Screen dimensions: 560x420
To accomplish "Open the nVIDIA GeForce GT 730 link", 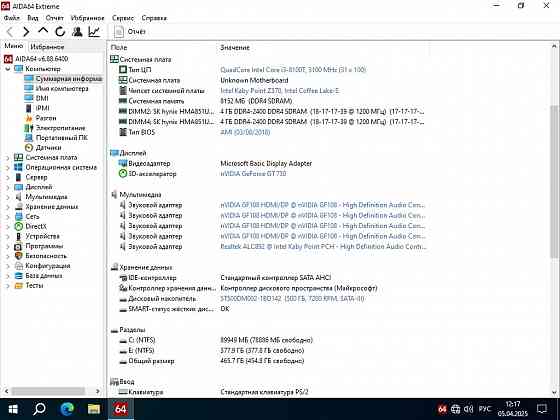I will click(253, 174).
